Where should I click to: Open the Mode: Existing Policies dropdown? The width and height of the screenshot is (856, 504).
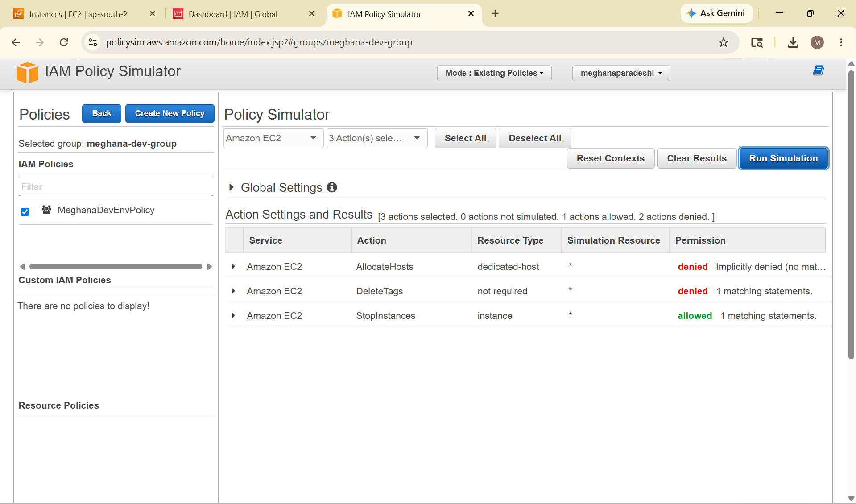[x=494, y=73]
